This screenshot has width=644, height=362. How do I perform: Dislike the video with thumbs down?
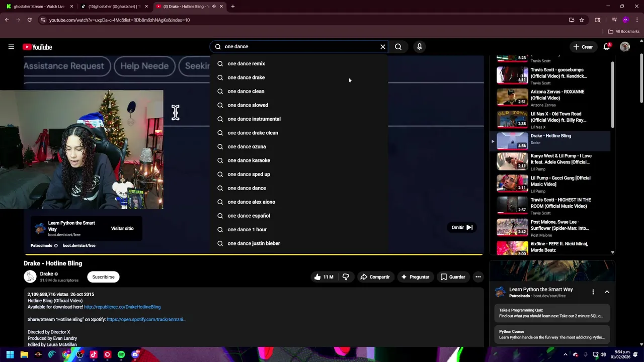click(x=346, y=277)
